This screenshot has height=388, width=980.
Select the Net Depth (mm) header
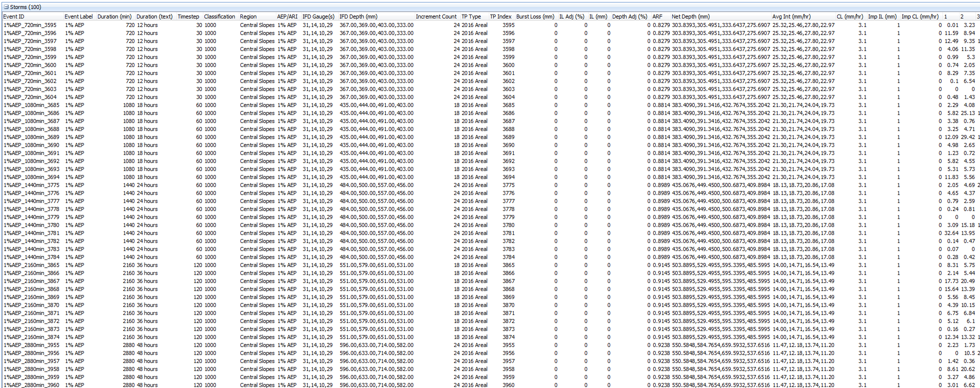click(x=690, y=16)
